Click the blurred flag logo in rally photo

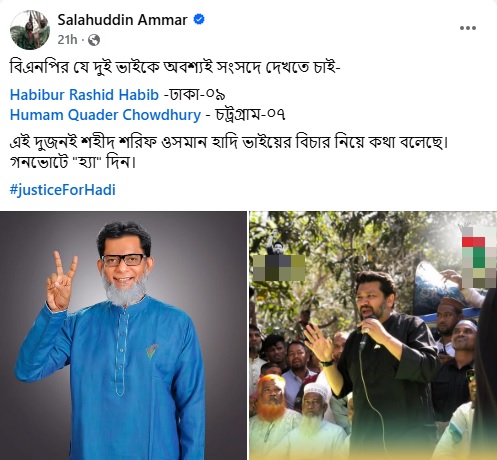tap(479, 257)
